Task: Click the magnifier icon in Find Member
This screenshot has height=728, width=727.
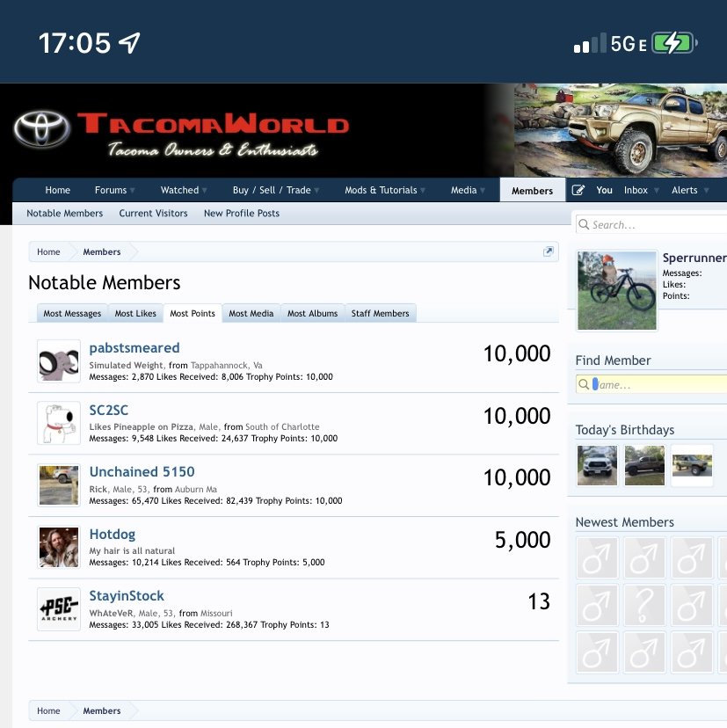Action: [584, 384]
